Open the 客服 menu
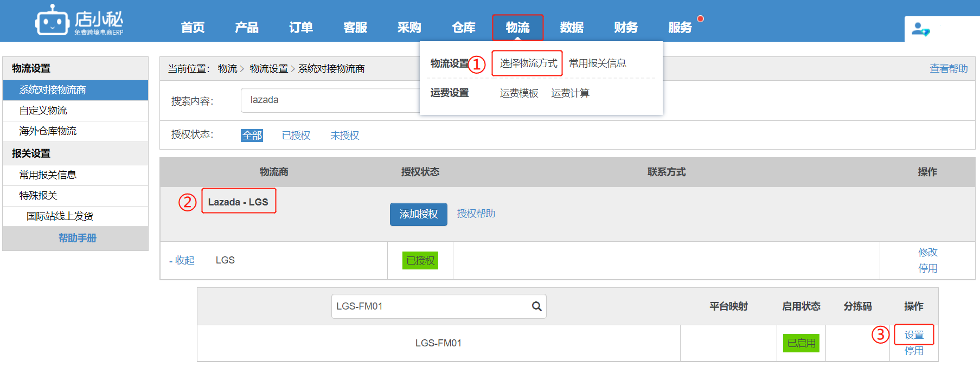The image size is (980, 367). (355, 28)
